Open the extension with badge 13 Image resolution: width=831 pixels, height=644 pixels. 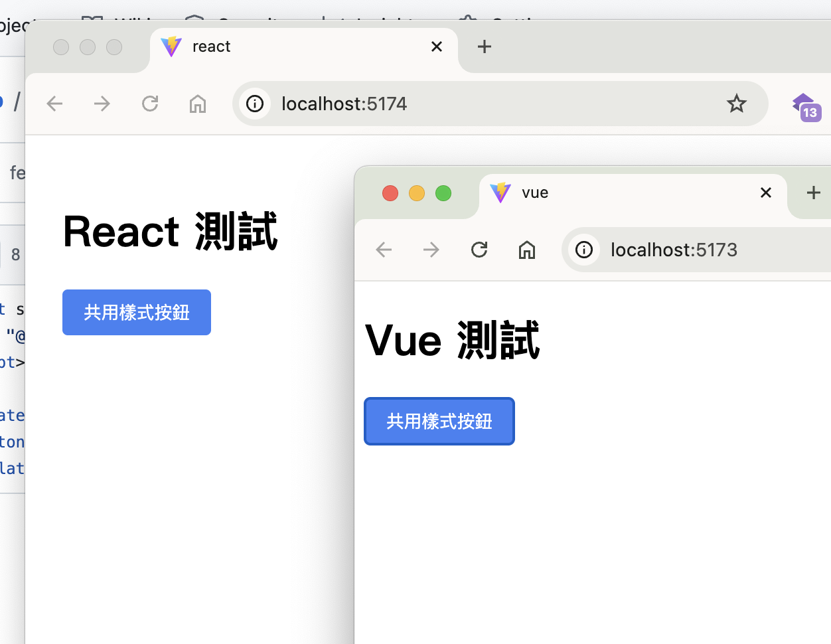click(x=806, y=106)
